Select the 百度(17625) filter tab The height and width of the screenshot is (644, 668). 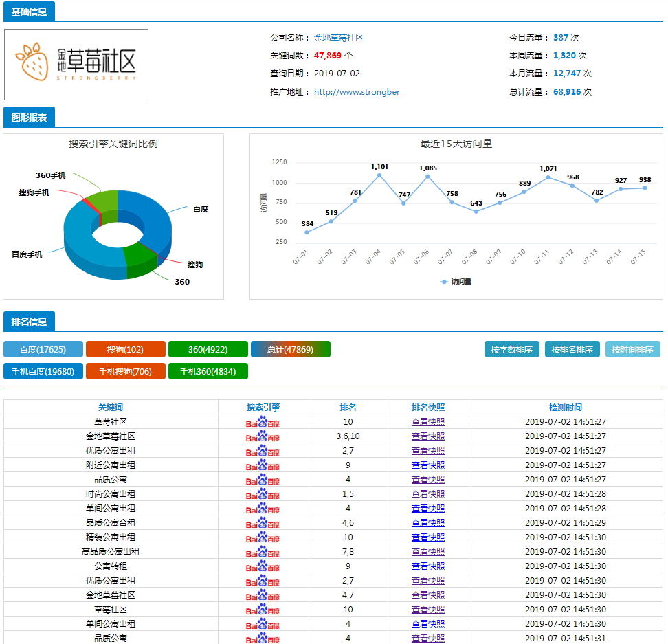pos(43,349)
